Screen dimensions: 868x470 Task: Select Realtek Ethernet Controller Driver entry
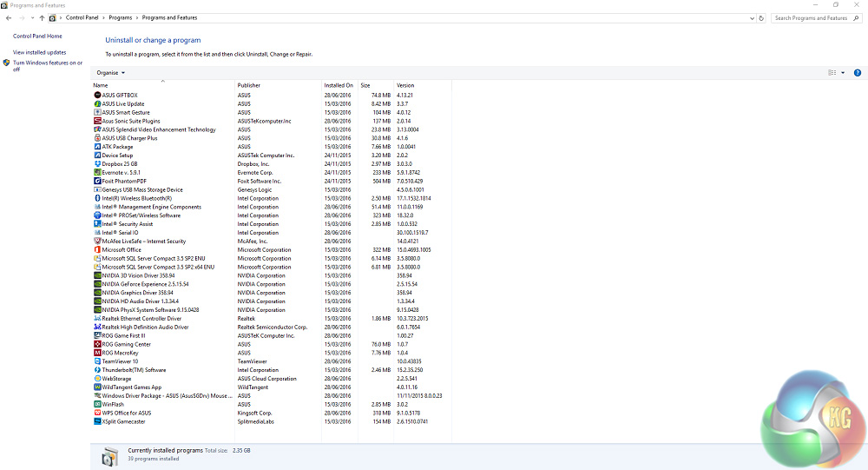pyautogui.click(x=271, y=319)
